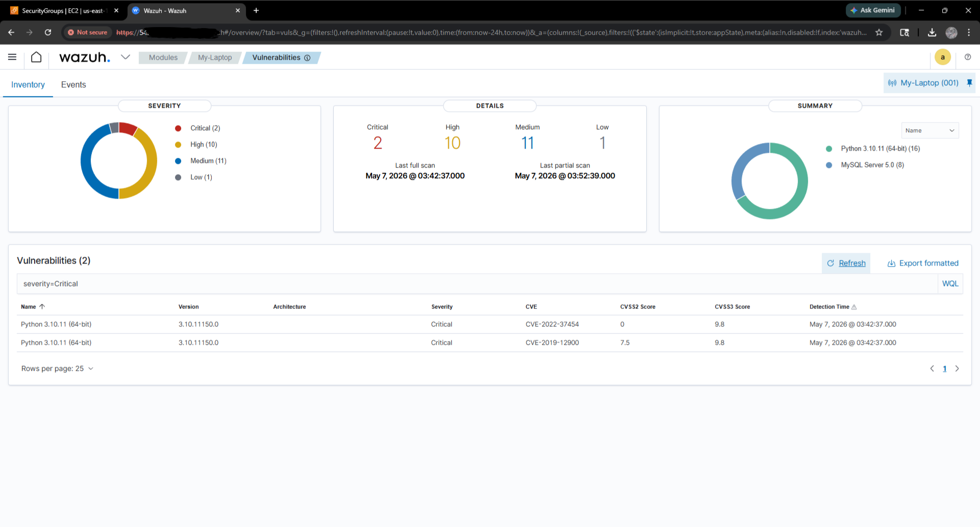Click the CVE-2019-12900 cell

(x=552, y=343)
